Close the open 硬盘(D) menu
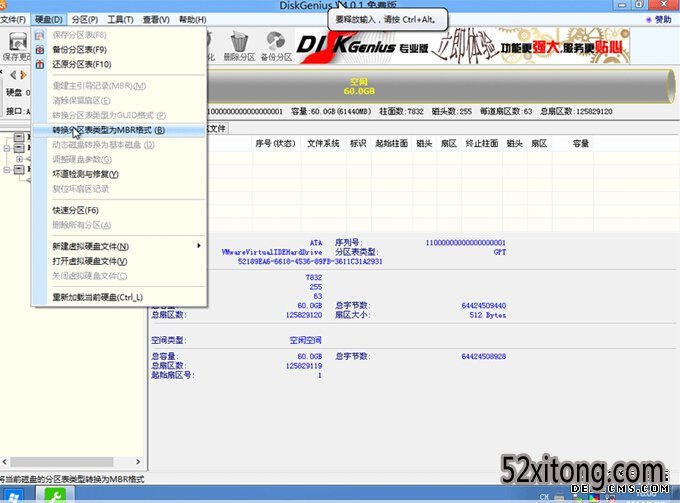This screenshot has width=680, height=503. click(x=49, y=20)
